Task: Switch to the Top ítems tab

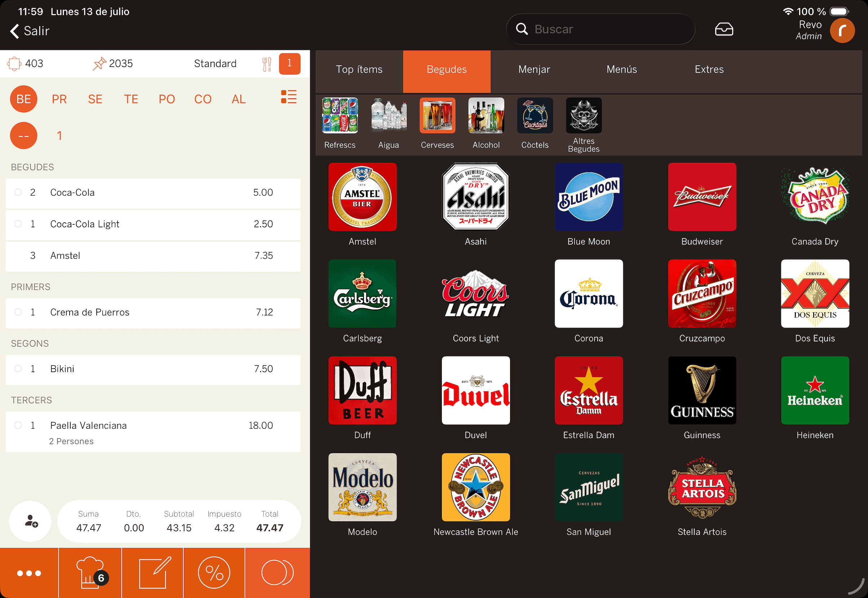Action: coord(359,71)
